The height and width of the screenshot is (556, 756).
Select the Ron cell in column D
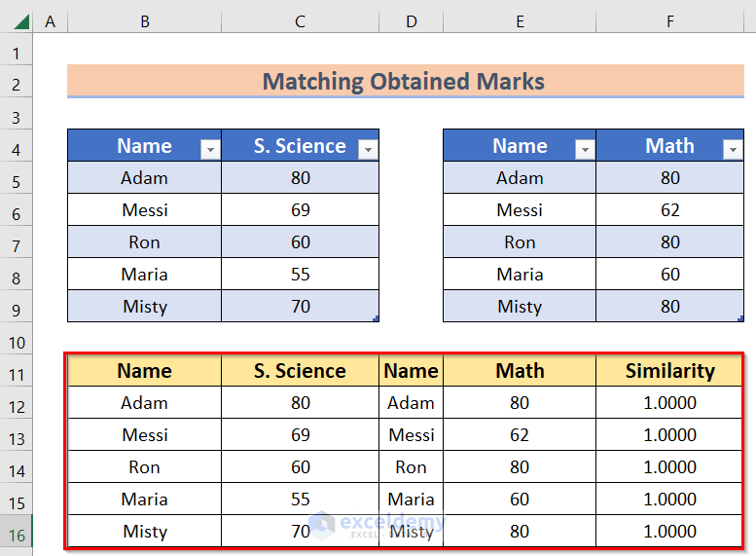tap(411, 467)
